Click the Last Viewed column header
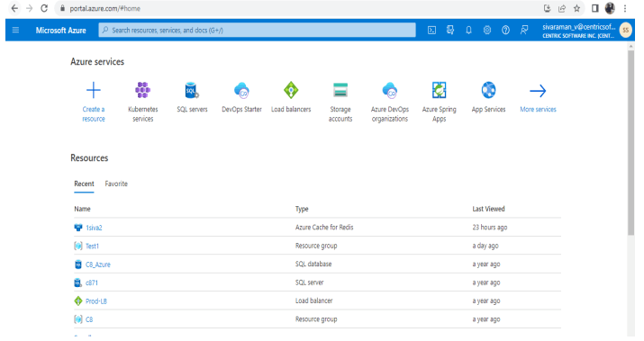The image size is (644, 341). 488,209
